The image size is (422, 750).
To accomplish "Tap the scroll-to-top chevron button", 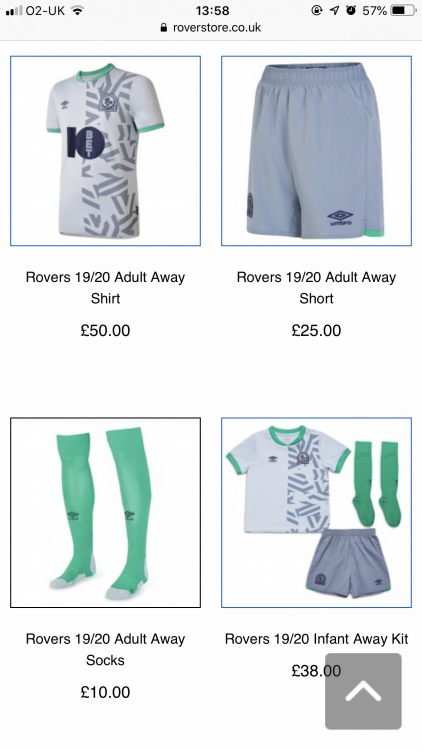I will (x=363, y=691).
